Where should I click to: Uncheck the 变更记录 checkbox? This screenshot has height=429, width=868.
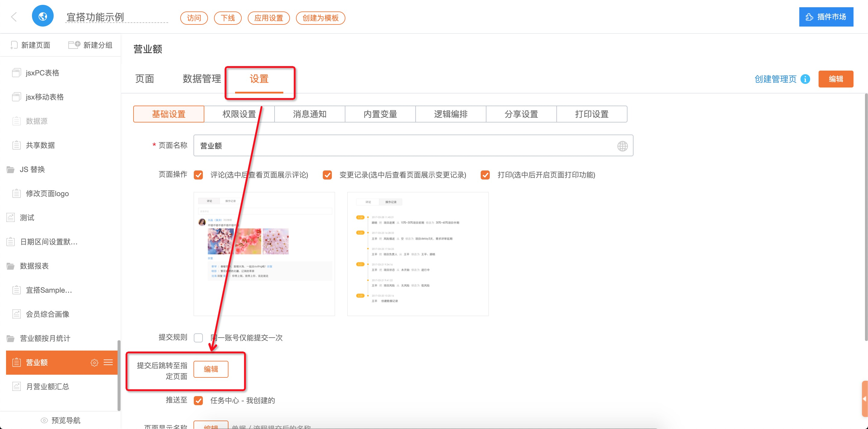[x=327, y=175]
